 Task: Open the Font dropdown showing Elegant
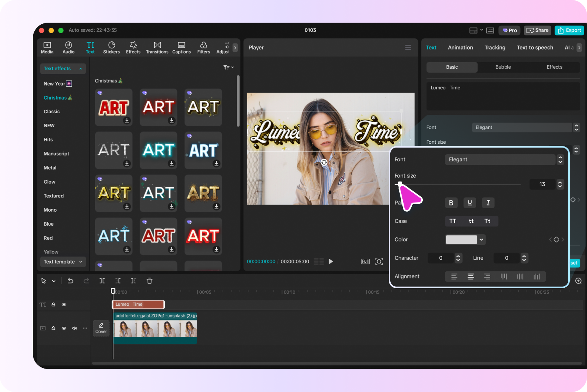click(501, 159)
